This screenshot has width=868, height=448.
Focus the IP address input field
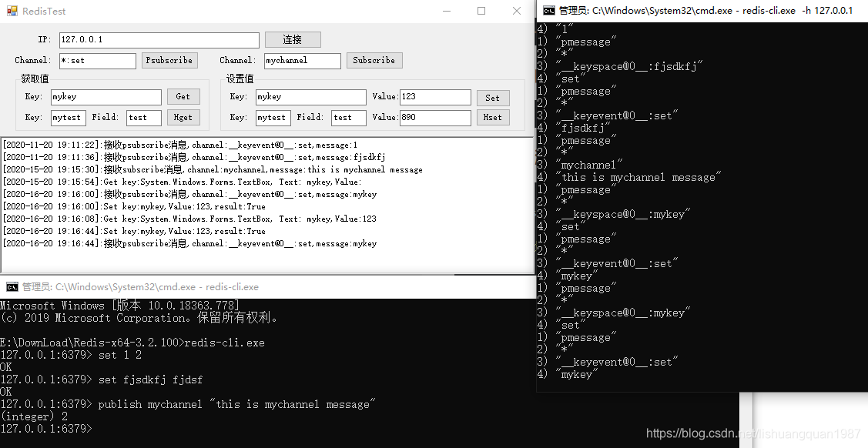pyautogui.click(x=159, y=40)
